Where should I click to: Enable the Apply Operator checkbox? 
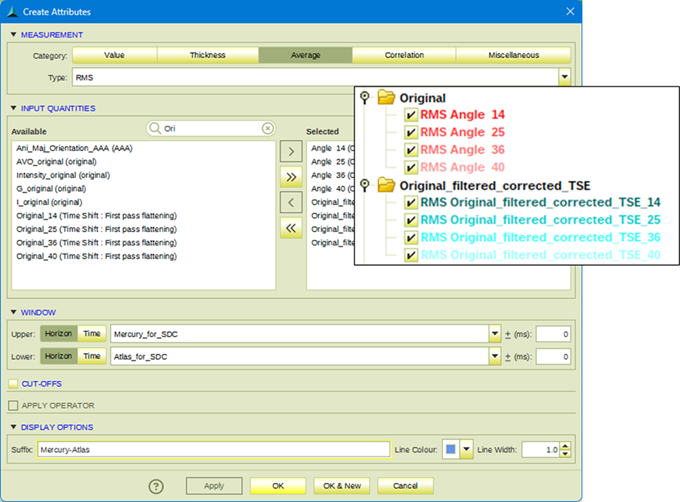pos(13,405)
